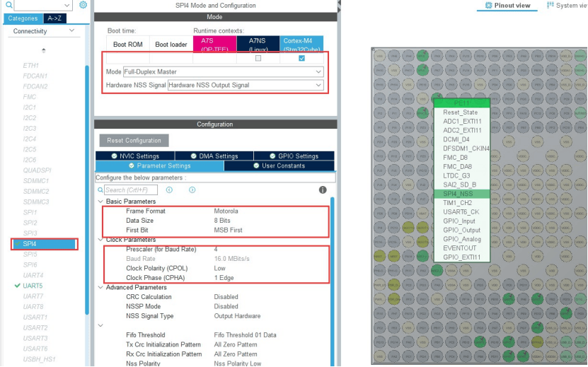Click the parameter list vertical scrollbar

pyautogui.click(x=333, y=281)
